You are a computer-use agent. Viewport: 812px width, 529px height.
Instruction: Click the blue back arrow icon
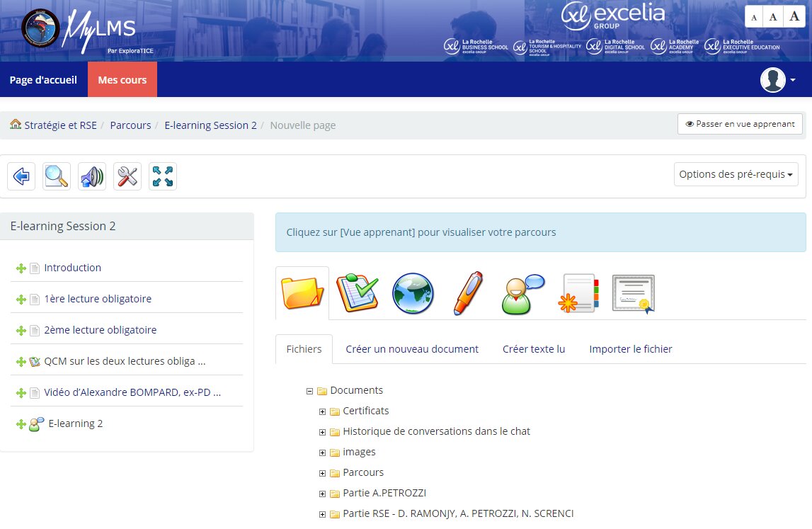pos(21,176)
